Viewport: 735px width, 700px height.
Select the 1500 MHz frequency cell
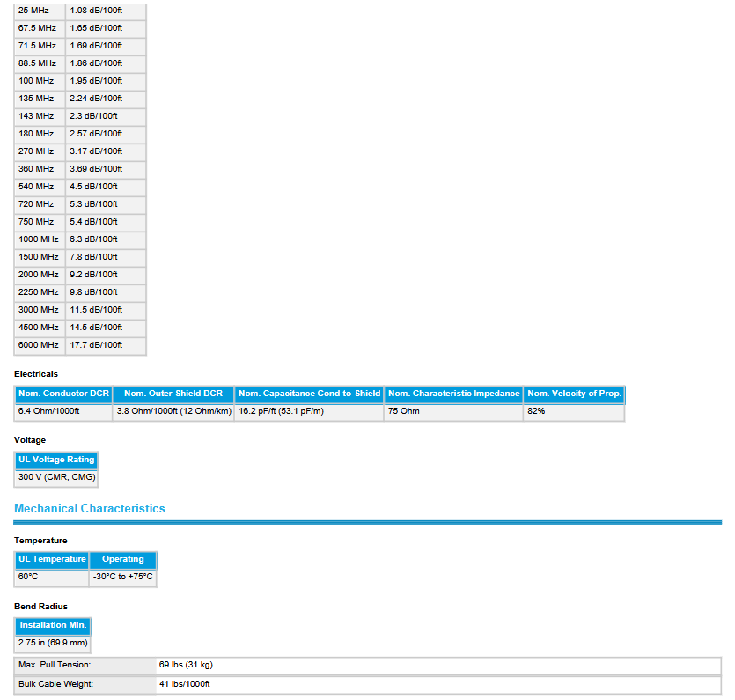point(40,257)
